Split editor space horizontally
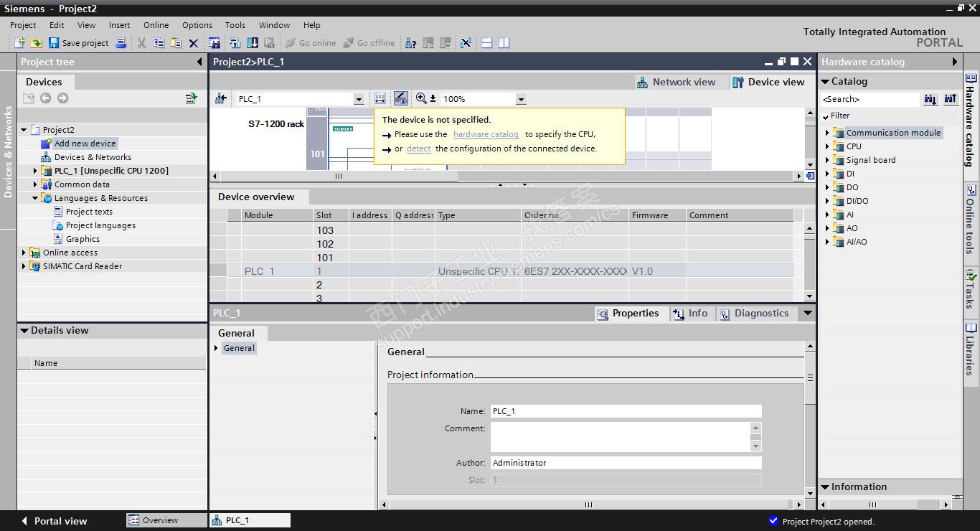 486,43
